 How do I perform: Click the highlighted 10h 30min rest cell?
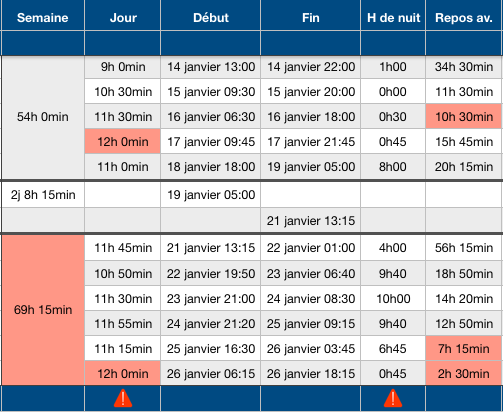[x=464, y=117]
